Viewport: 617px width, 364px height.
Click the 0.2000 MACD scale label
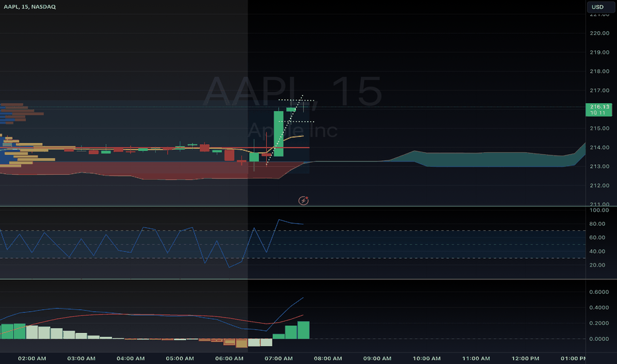[599, 323]
